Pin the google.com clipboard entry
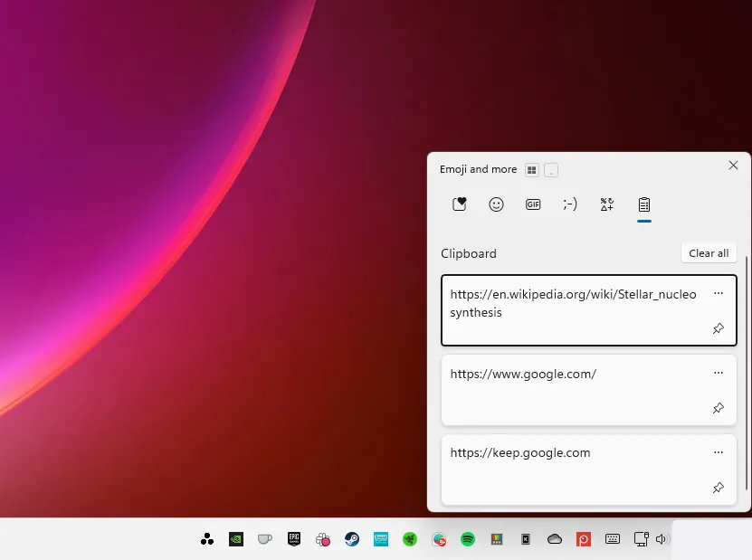Image resolution: width=752 pixels, height=560 pixels. point(718,408)
